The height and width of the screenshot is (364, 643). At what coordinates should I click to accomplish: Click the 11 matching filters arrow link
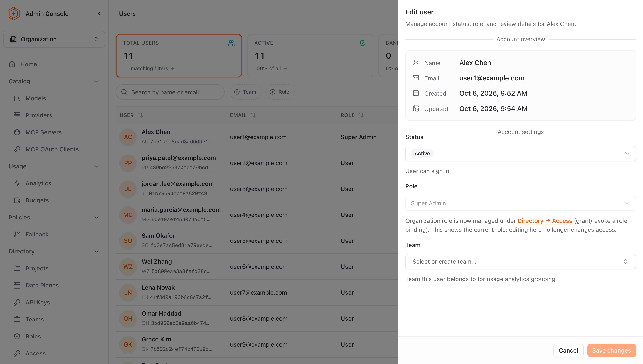pyautogui.click(x=148, y=68)
